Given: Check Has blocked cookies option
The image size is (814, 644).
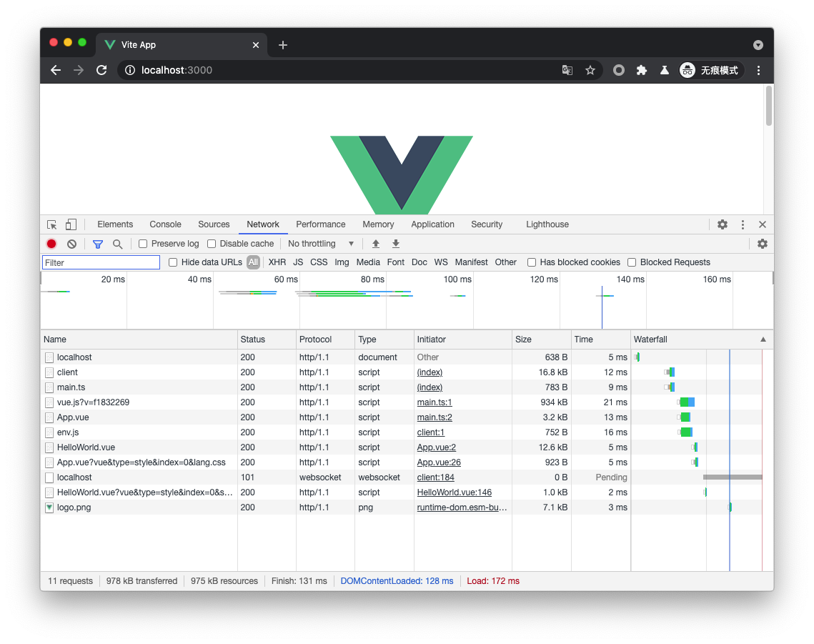Looking at the screenshot, I should (x=532, y=262).
